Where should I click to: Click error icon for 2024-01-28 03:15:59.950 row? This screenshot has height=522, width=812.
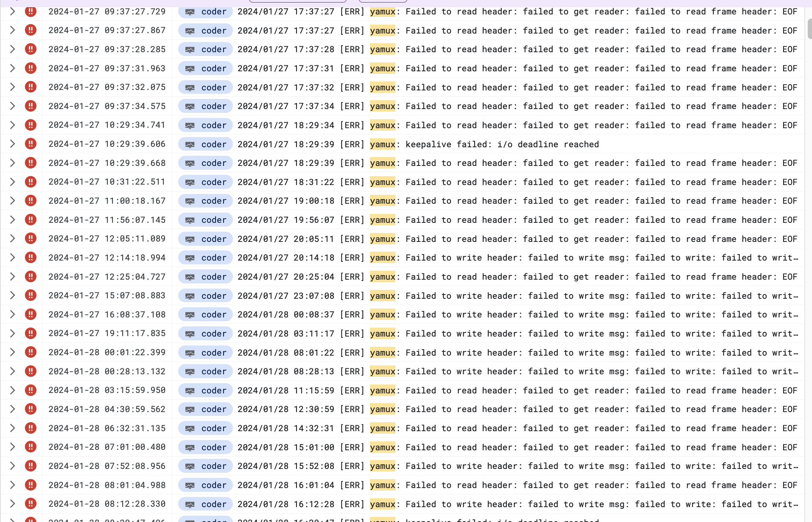pos(31,390)
